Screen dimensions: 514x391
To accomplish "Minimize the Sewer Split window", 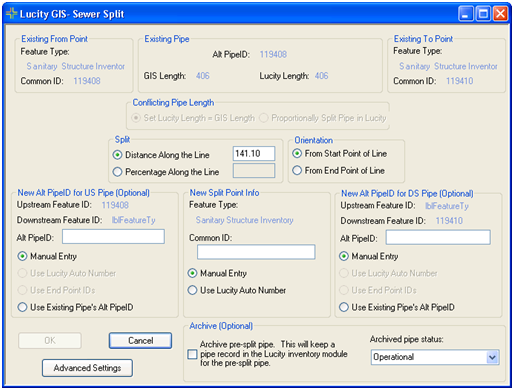I will pos(466,14).
